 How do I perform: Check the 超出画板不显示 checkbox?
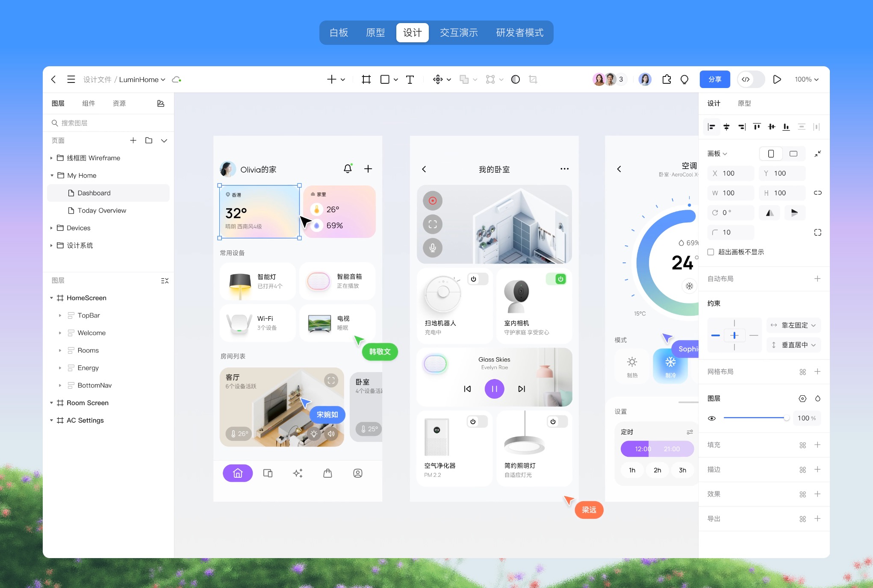tap(711, 252)
